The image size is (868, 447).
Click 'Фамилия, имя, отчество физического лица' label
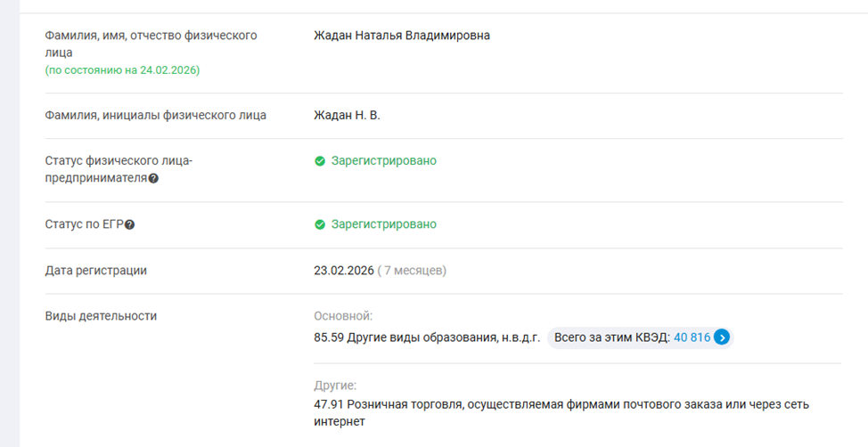151,44
